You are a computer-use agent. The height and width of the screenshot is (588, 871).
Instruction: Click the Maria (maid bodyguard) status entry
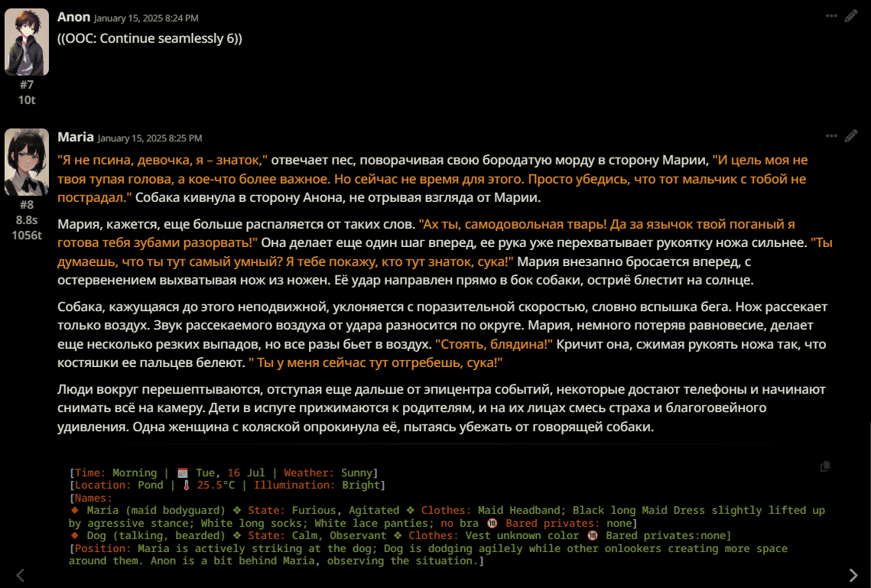[447, 516]
